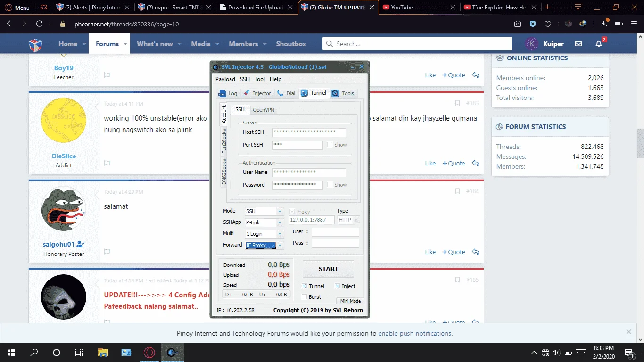Open the browser downloads icon
Viewport: 644px width, 362px height.
pos(603,24)
